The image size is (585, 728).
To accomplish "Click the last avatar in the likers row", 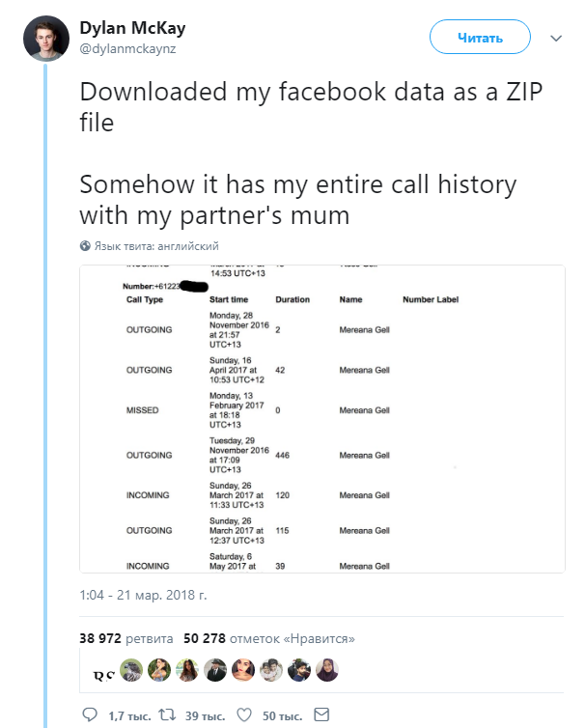I will pos(325,671).
